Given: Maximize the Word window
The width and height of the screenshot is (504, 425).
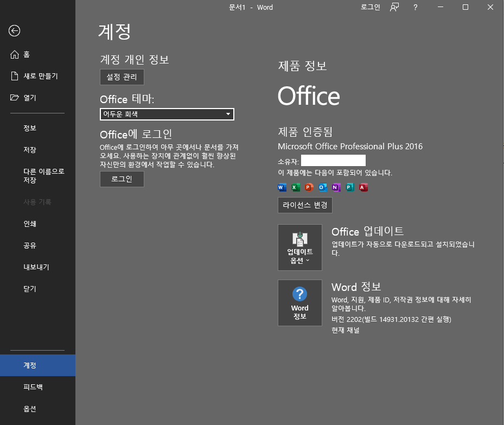Looking at the screenshot, I should pyautogui.click(x=465, y=7).
